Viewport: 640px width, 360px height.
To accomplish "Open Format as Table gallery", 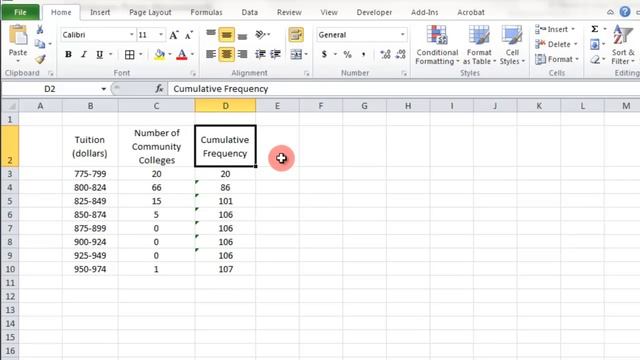I will [x=479, y=45].
